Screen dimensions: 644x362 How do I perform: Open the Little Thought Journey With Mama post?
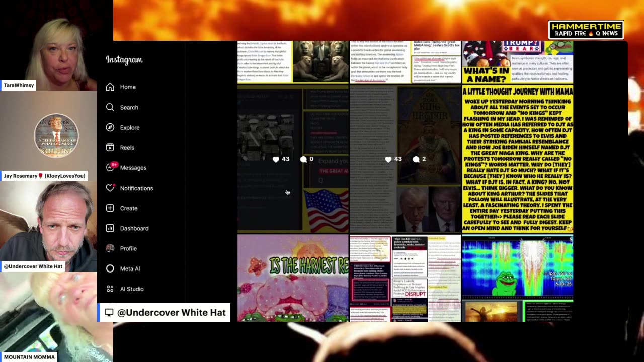(518, 159)
